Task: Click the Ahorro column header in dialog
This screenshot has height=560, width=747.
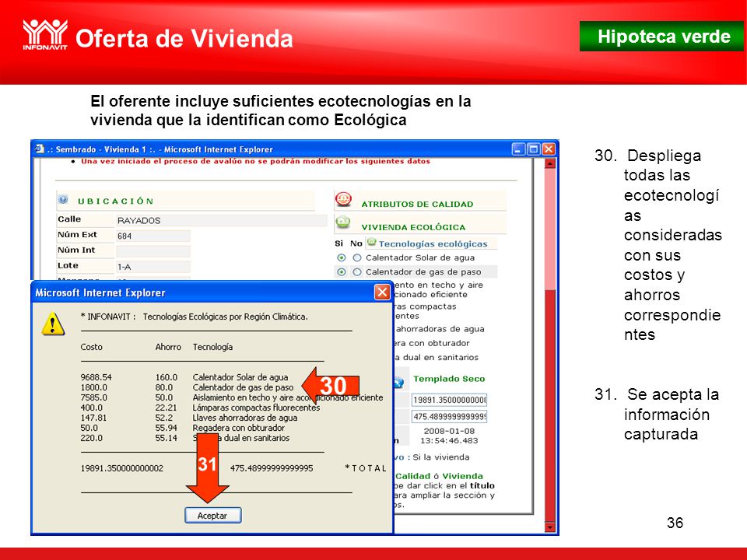Action: click(x=168, y=347)
